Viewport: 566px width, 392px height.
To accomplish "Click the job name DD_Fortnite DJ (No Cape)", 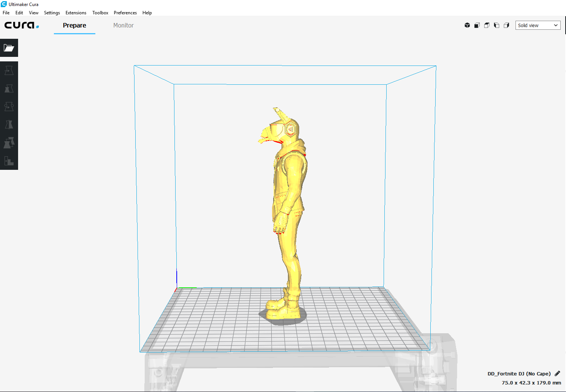I will point(519,374).
